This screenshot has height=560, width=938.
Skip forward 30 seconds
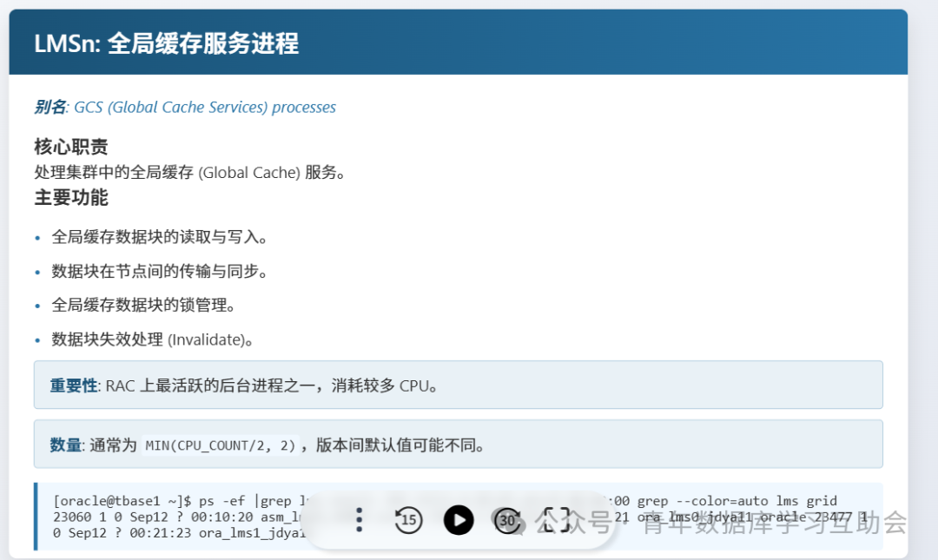(x=508, y=520)
